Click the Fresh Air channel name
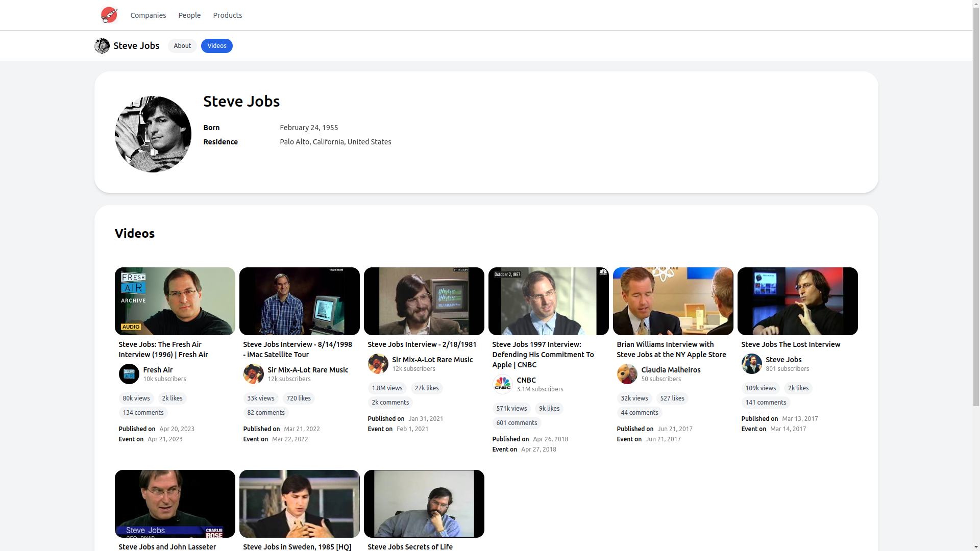 click(x=158, y=370)
